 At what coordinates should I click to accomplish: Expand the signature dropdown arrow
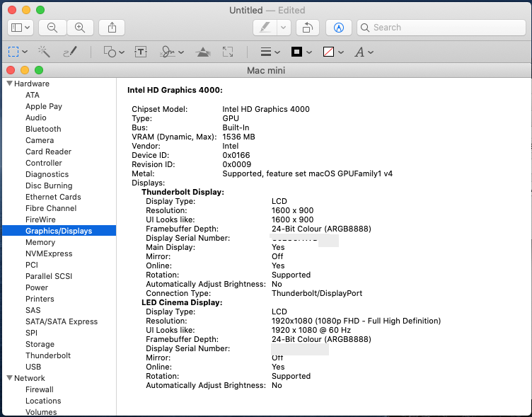coord(181,52)
